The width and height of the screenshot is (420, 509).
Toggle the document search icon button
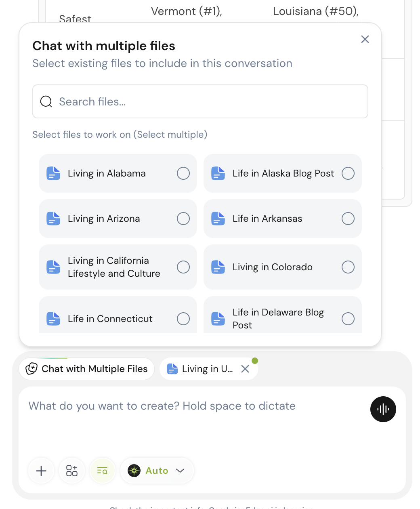103,471
